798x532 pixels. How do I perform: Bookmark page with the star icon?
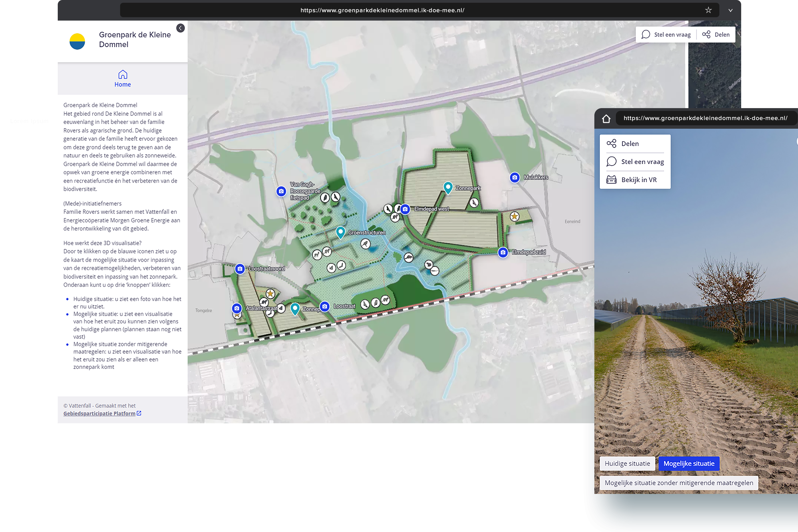click(708, 10)
